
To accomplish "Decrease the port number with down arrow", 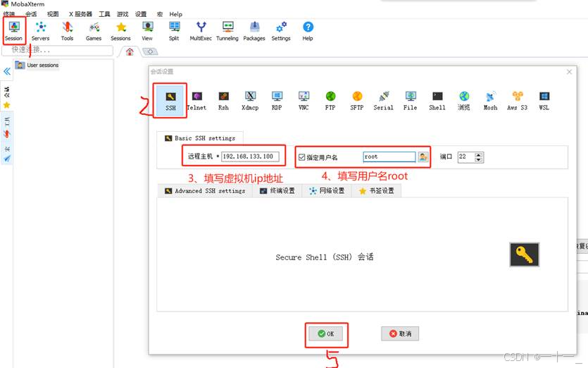I will 479,159.
